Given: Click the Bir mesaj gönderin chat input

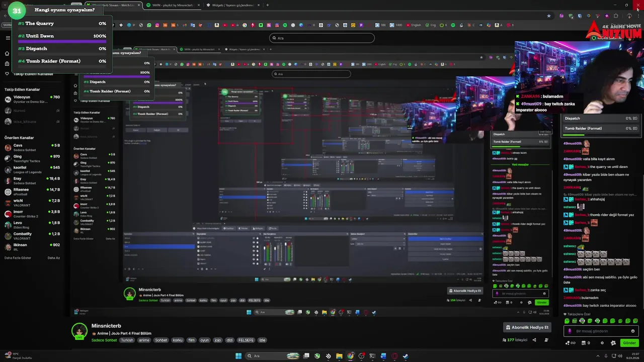Looking at the screenshot, I should click(601, 331).
